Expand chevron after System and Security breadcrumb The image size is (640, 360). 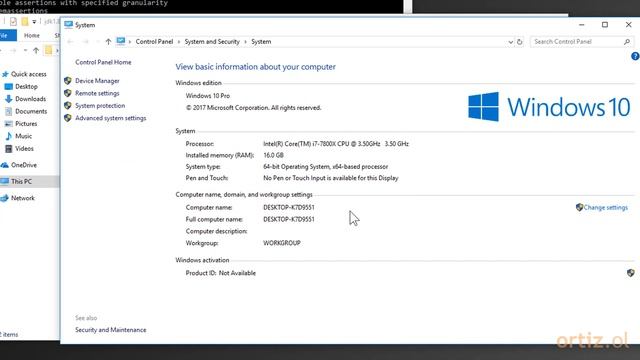pyautogui.click(x=246, y=42)
